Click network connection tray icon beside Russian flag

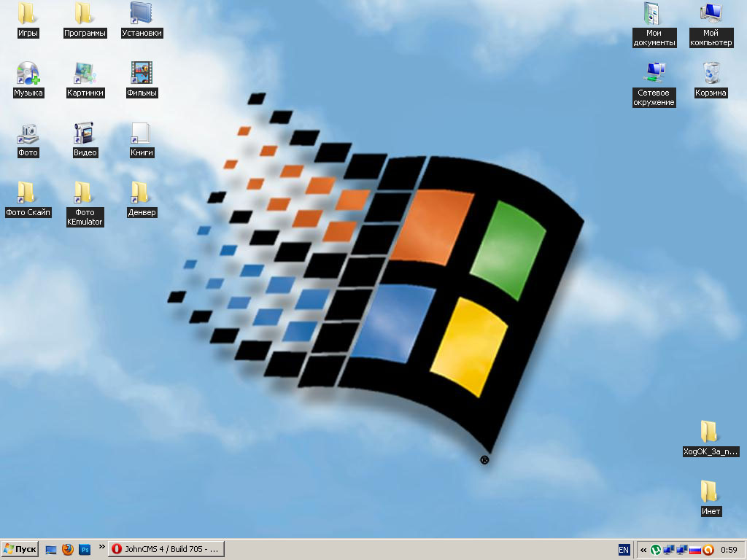coord(682,550)
